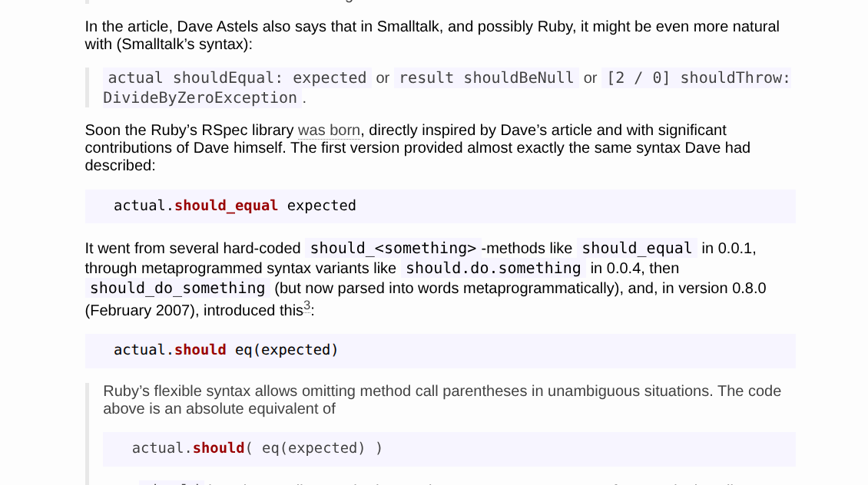Viewport: 868px width, 485px height.
Task: Click the paragraph mentioning Dave Astels and Smalltalk
Action: 432,35
